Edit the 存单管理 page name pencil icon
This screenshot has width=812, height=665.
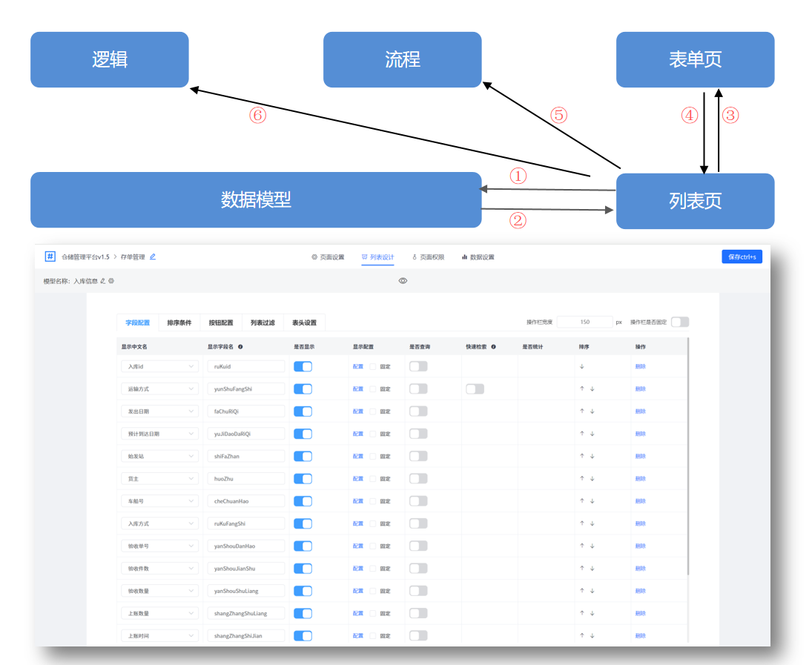pos(153,257)
